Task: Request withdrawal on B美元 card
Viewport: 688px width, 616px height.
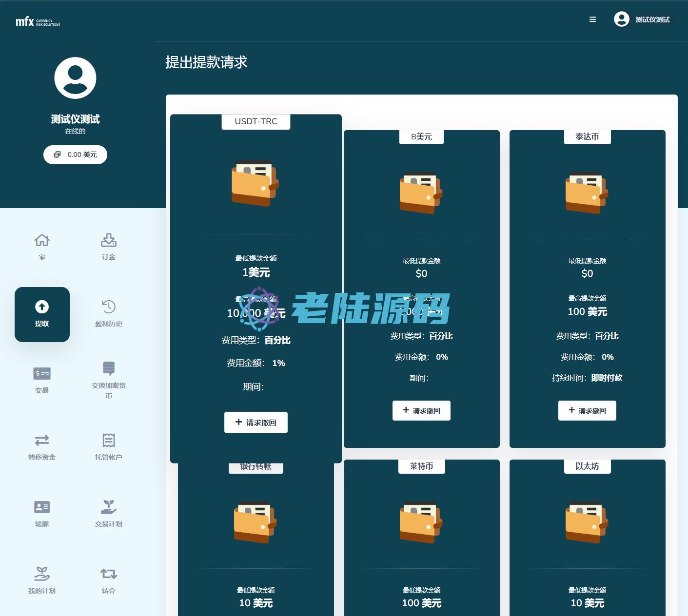Action: click(x=421, y=410)
